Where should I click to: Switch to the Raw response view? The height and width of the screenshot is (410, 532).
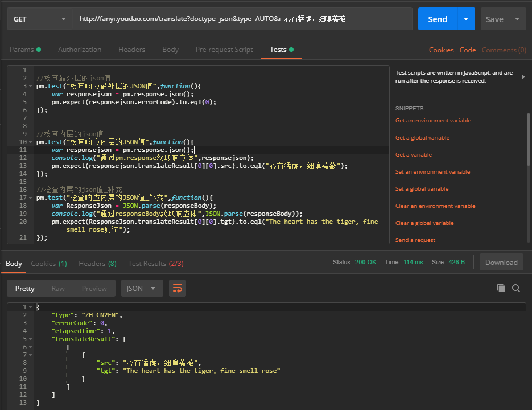(57, 288)
